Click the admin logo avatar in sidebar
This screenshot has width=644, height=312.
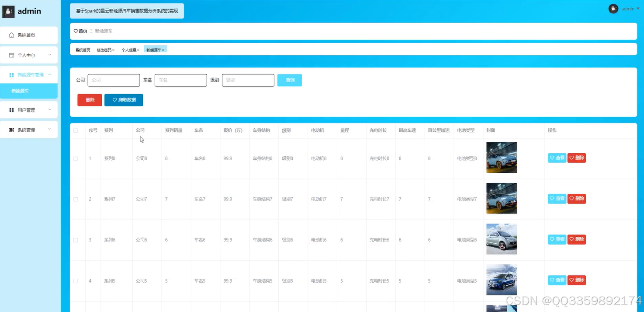(x=8, y=11)
